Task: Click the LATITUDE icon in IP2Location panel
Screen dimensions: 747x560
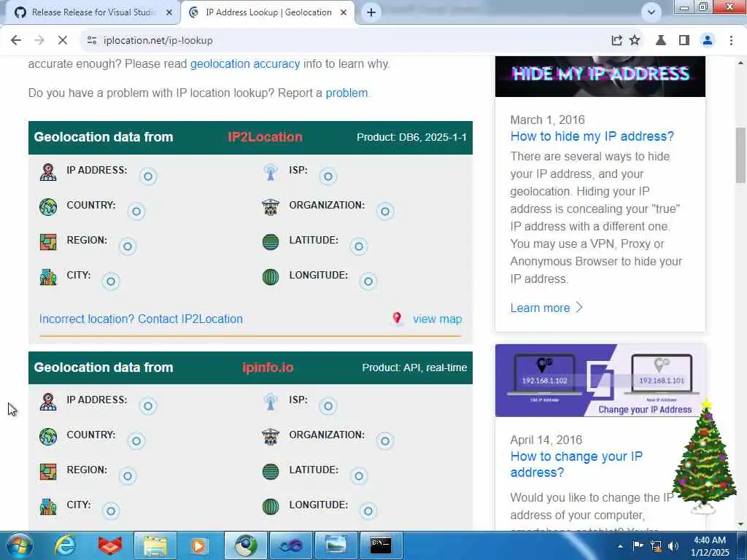Action: [271, 242]
